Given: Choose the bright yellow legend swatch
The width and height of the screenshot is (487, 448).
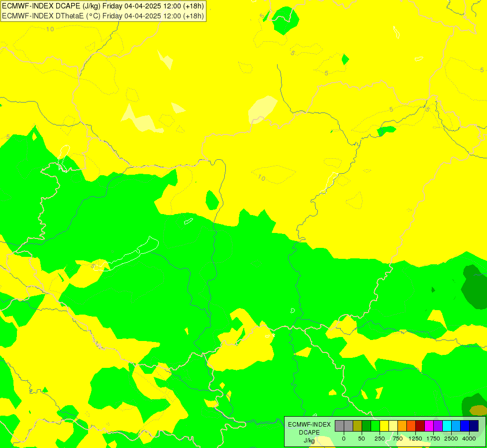Looking at the screenshot, I should 384,426.
